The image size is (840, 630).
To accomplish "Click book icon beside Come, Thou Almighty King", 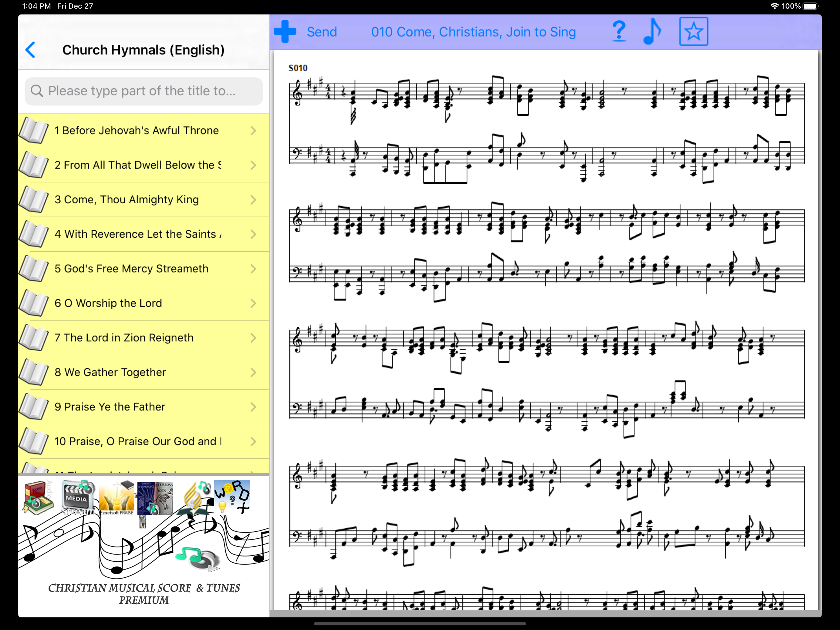I will click(34, 199).
